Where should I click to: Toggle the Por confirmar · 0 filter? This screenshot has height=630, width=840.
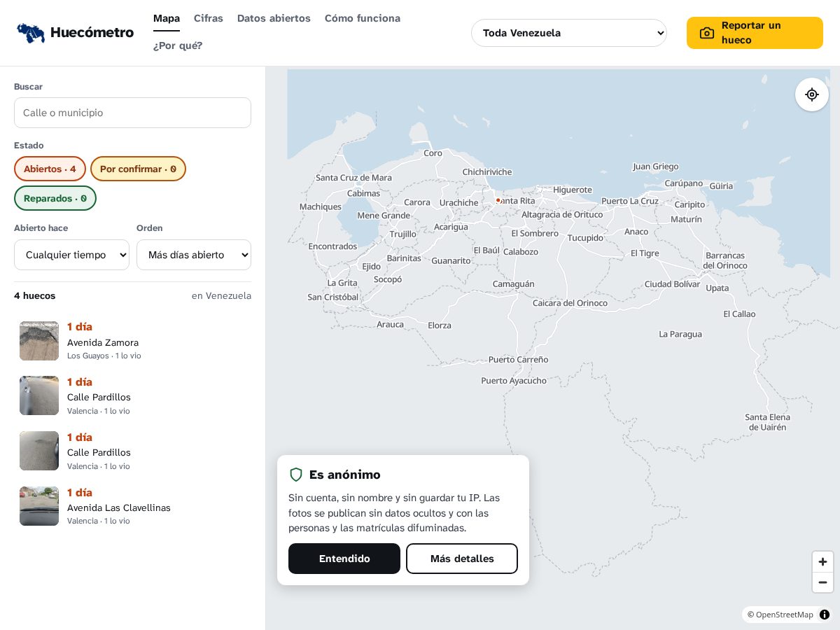coord(138,169)
